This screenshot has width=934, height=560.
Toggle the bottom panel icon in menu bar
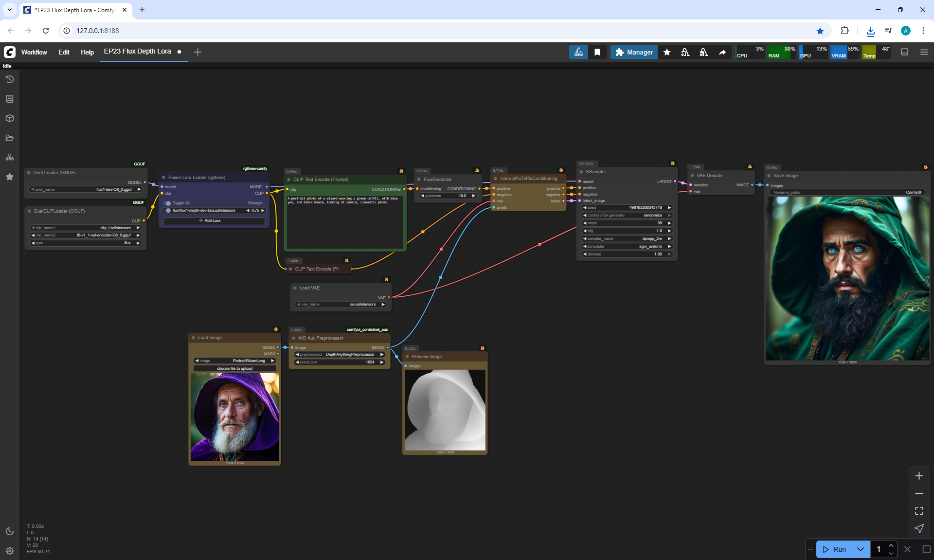point(904,52)
